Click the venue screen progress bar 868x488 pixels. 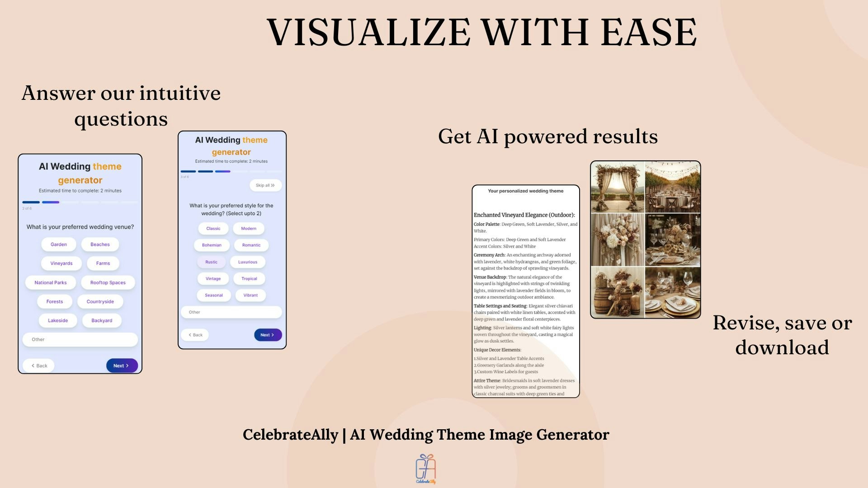coord(80,202)
